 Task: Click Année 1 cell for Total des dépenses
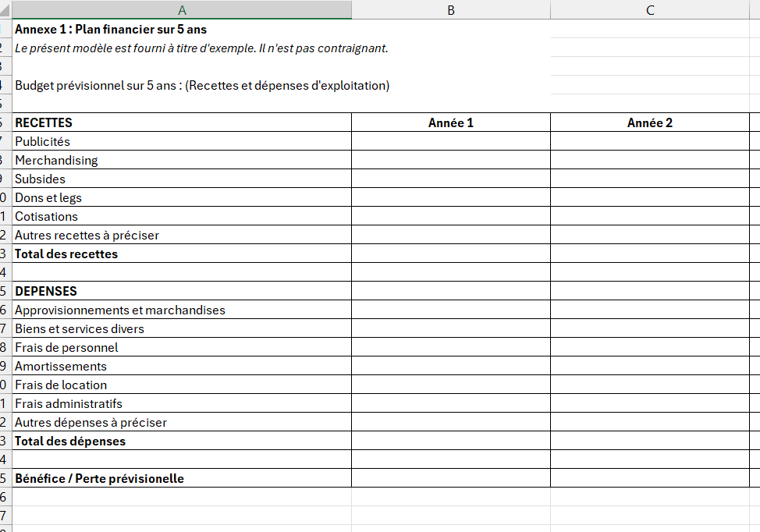[451, 441]
